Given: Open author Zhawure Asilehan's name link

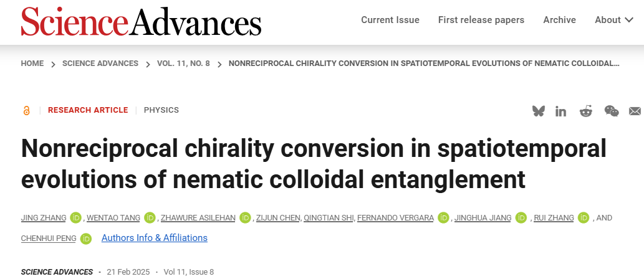Looking at the screenshot, I should [198, 218].
